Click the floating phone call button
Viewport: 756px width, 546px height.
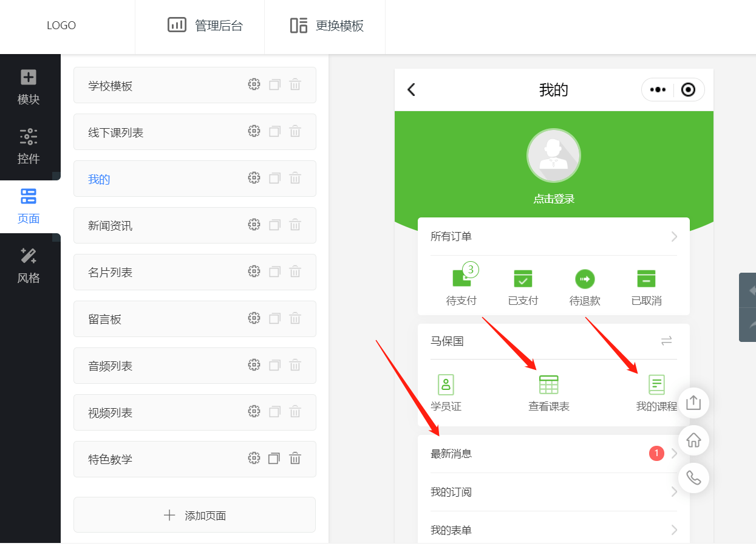pos(693,478)
